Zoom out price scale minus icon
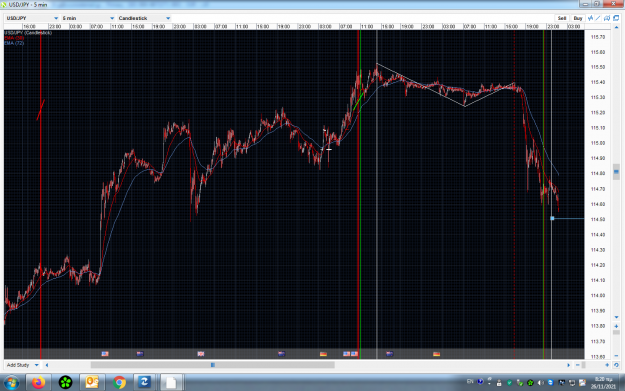 [616, 356]
